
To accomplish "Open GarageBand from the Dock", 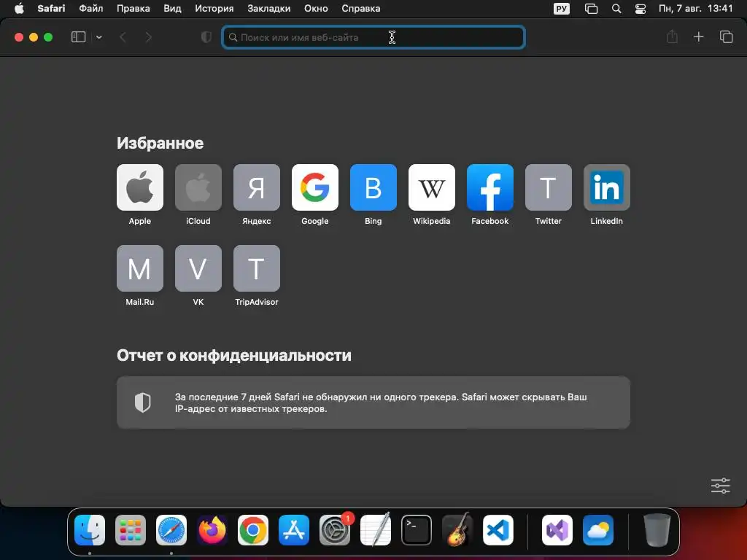I will tap(457, 530).
